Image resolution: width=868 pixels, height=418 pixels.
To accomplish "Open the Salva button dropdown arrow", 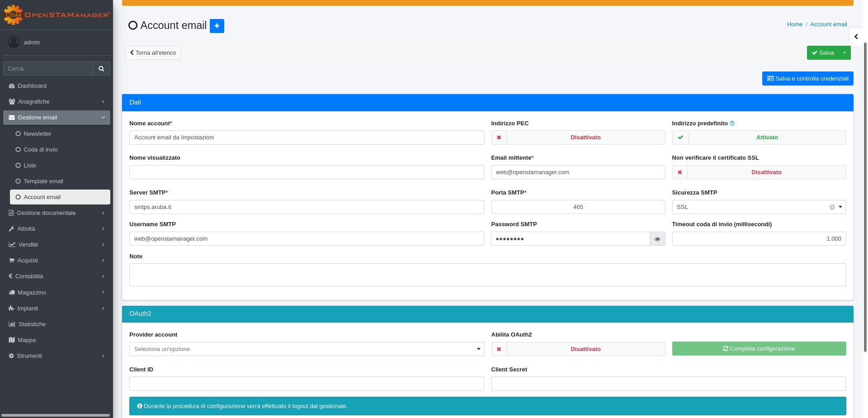I will tap(844, 53).
